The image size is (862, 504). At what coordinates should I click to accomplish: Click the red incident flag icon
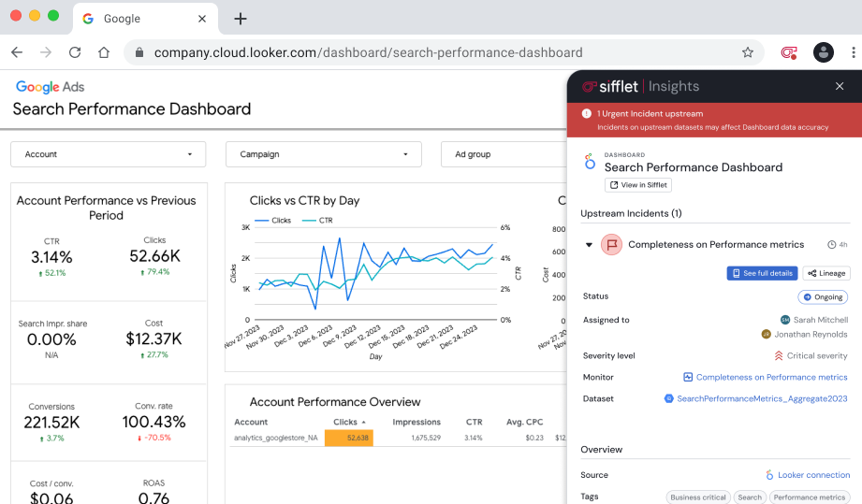pos(611,245)
